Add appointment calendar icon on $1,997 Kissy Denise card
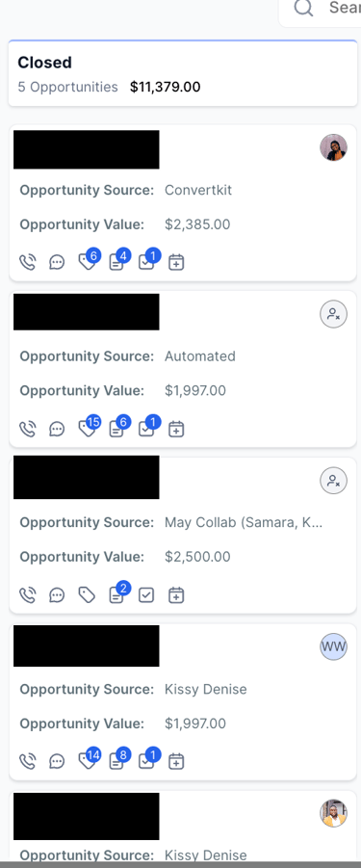361x868 pixels. point(176,761)
